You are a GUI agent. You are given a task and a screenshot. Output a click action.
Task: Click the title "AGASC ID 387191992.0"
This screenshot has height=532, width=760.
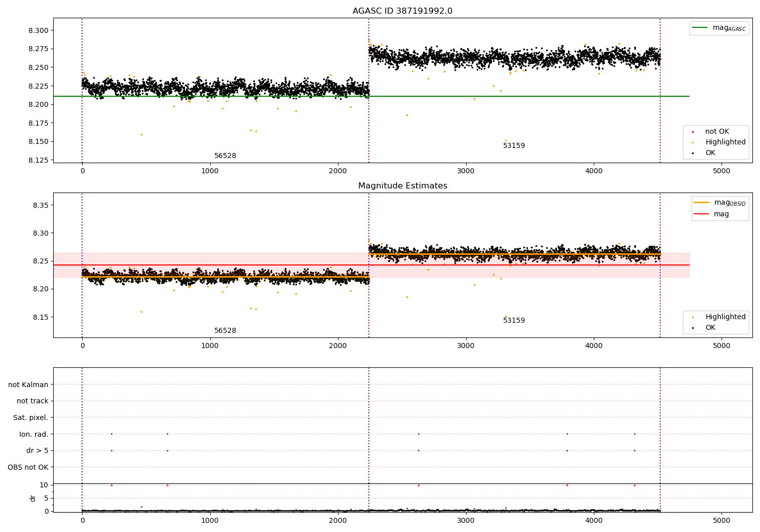402,11
